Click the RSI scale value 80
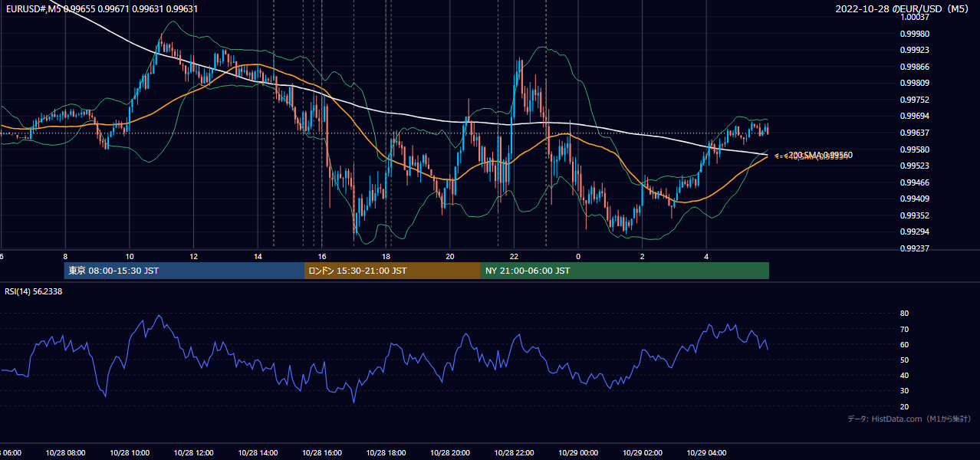This screenshot has height=460, width=980. click(904, 314)
